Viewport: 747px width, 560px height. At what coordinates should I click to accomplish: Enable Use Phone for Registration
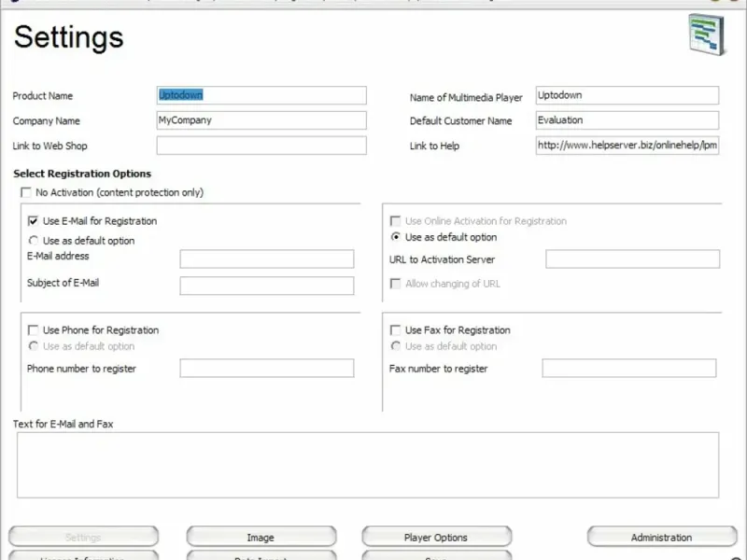(x=33, y=330)
